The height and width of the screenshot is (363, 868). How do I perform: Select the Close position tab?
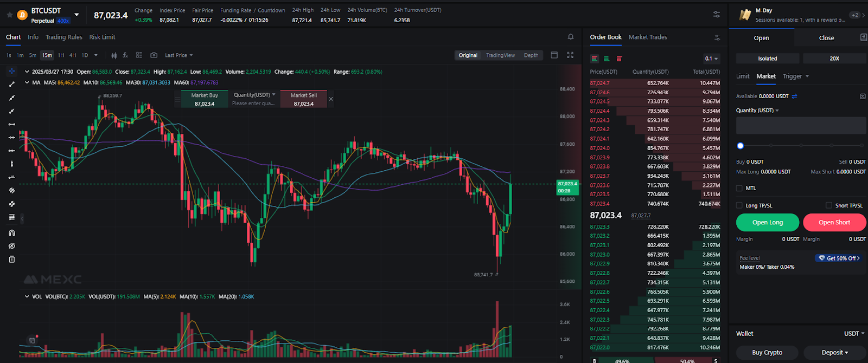pyautogui.click(x=826, y=38)
